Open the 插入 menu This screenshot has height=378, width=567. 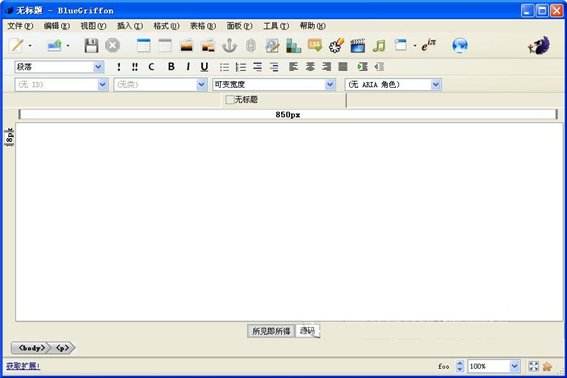point(130,26)
